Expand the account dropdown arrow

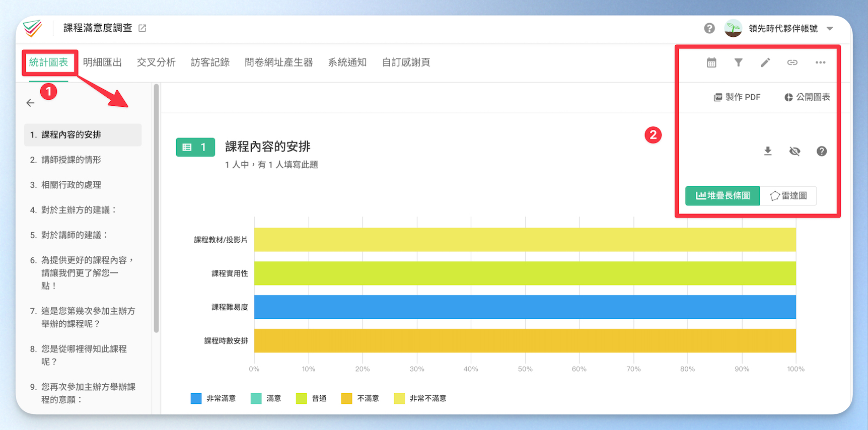point(830,29)
